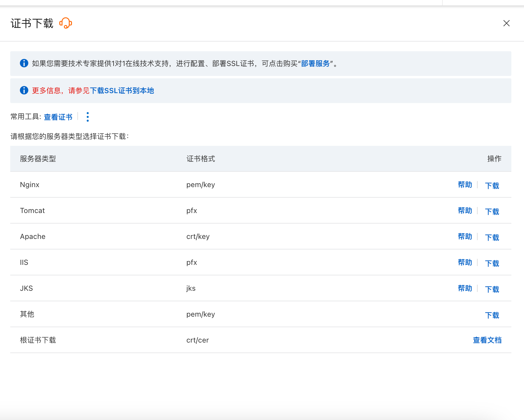Close the certificate download panel
Viewport: 524px width, 420px height.
[x=506, y=23]
